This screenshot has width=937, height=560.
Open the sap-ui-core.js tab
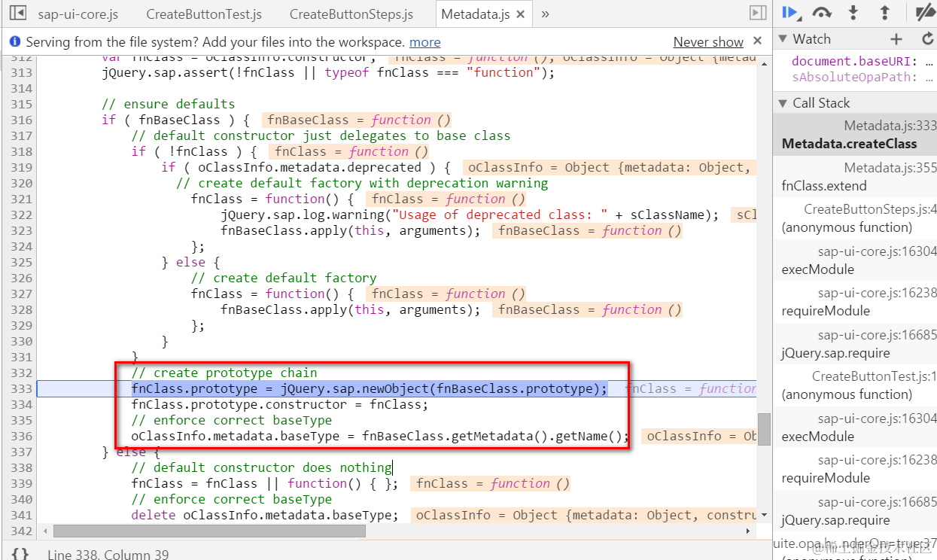click(x=78, y=14)
